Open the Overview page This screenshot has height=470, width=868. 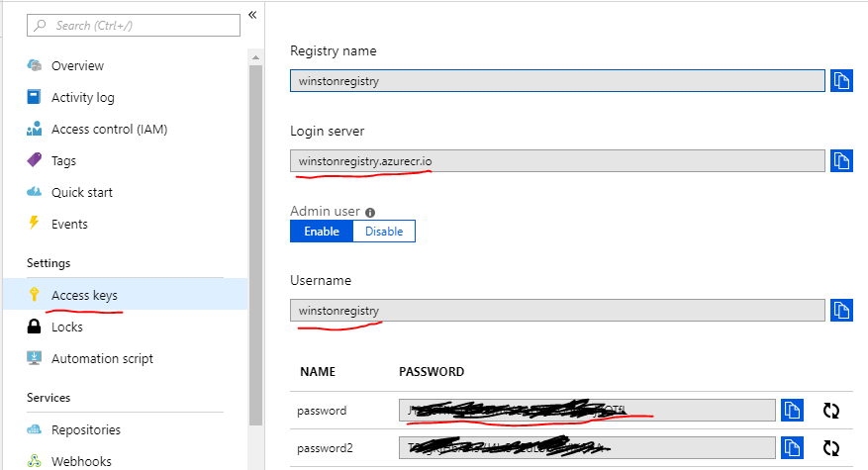coord(77,66)
